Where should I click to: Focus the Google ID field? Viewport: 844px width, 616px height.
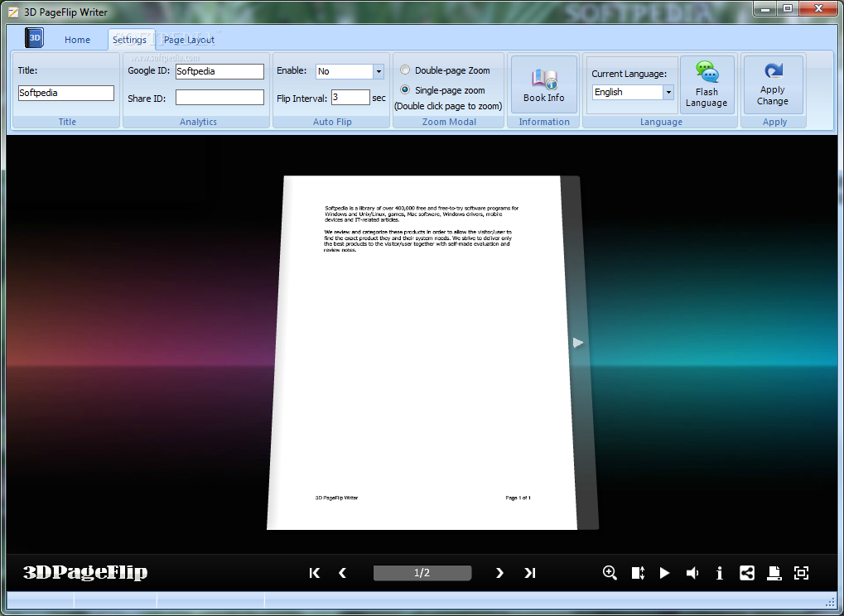point(219,71)
